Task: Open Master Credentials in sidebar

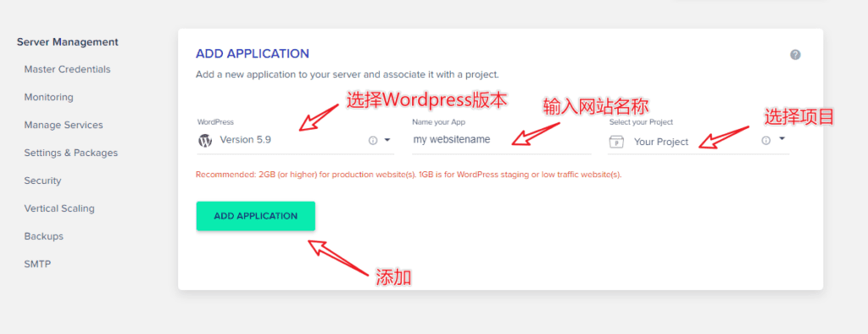Action: pos(68,70)
